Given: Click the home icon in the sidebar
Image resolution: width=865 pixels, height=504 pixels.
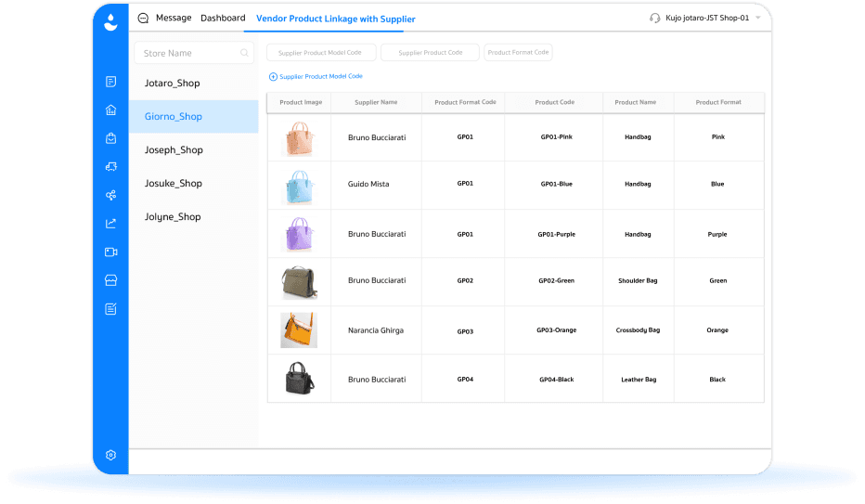Looking at the screenshot, I should [x=110, y=110].
